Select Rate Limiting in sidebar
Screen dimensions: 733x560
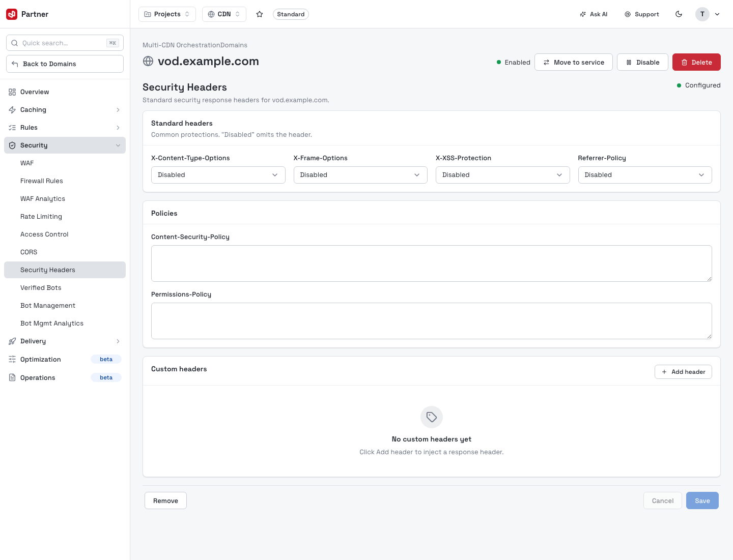pyautogui.click(x=65, y=217)
